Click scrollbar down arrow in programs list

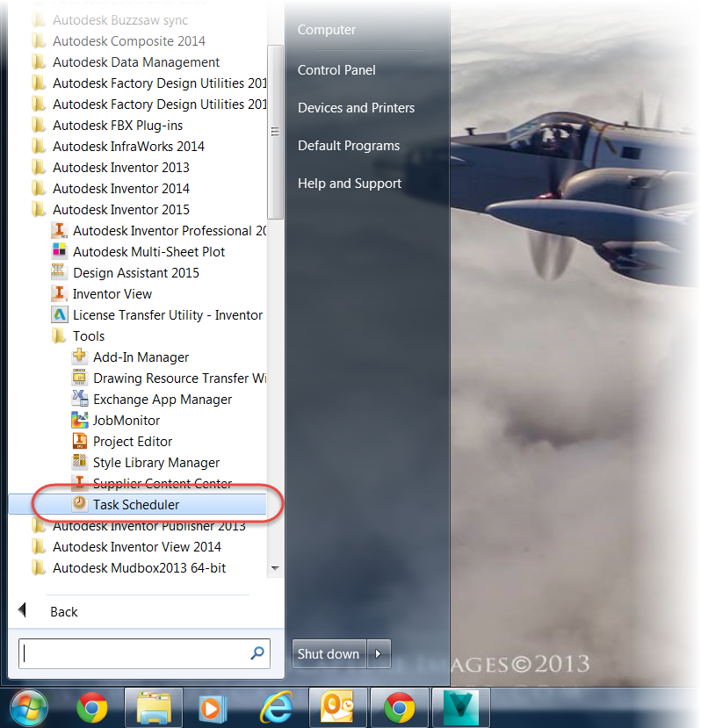(x=275, y=568)
